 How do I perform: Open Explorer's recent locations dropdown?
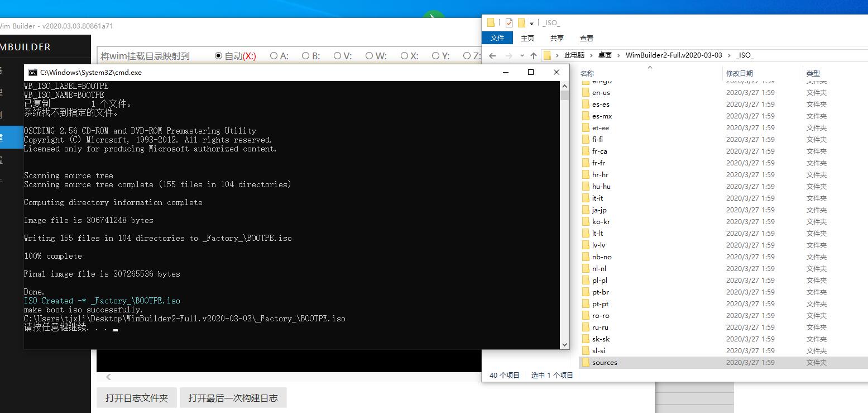[522, 56]
